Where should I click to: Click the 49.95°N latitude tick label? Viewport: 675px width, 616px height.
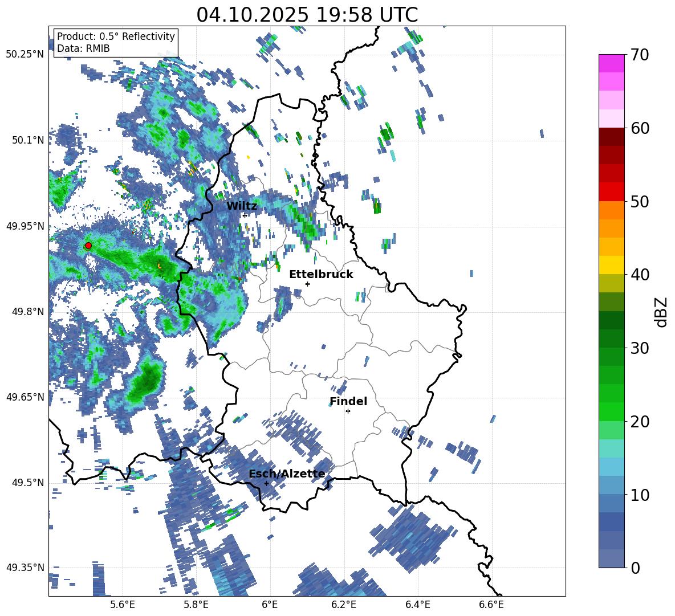point(25,226)
